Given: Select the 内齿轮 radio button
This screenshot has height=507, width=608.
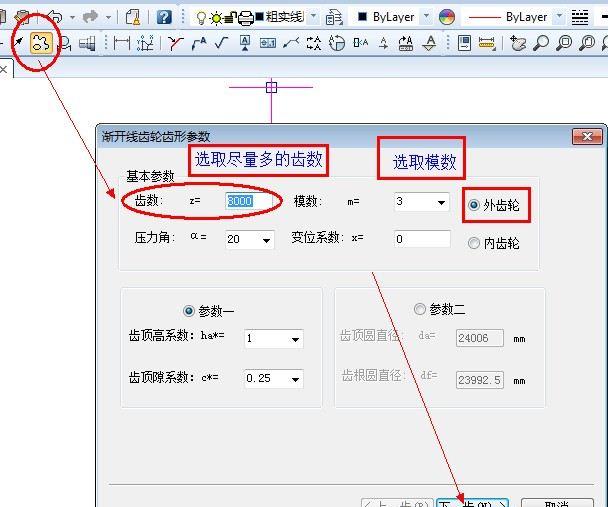Looking at the screenshot, I should coord(473,243).
